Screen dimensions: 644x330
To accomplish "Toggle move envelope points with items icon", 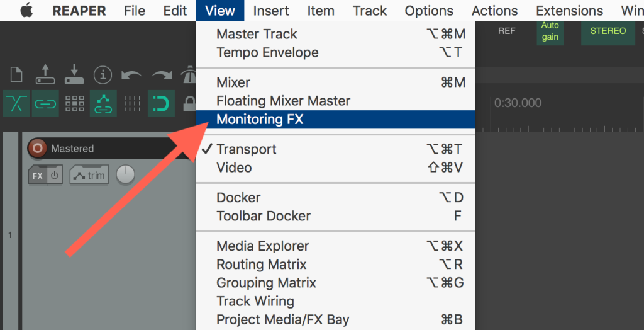I will pyautogui.click(x=103, y=104).
